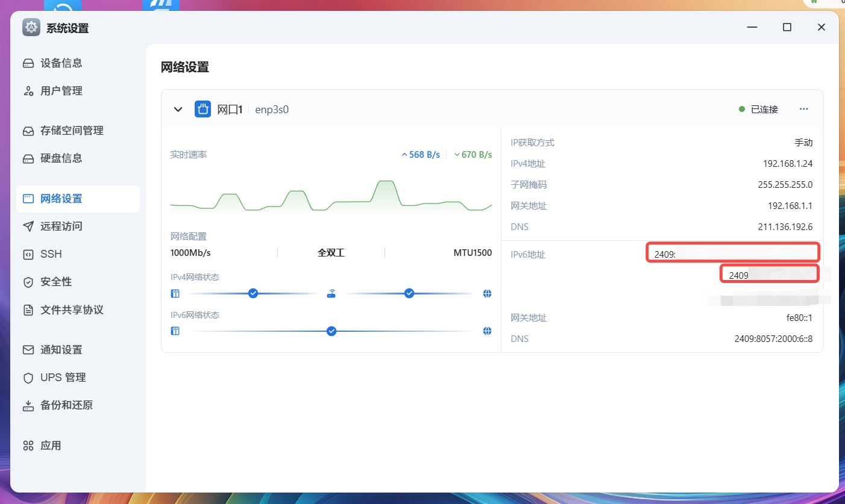Click the real-time speed graph

click(331, 196)
